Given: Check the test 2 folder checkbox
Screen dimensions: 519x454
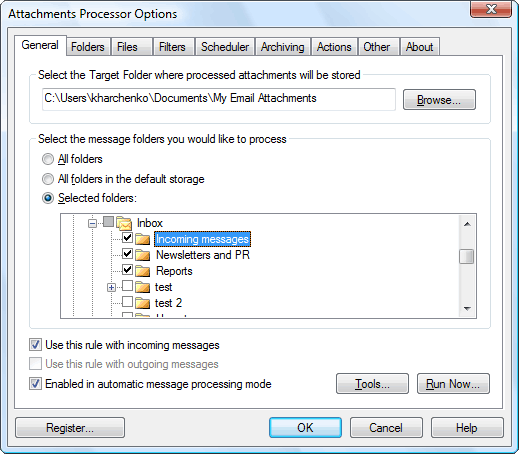Looking at the screenshot, I should tap(127, 302).
